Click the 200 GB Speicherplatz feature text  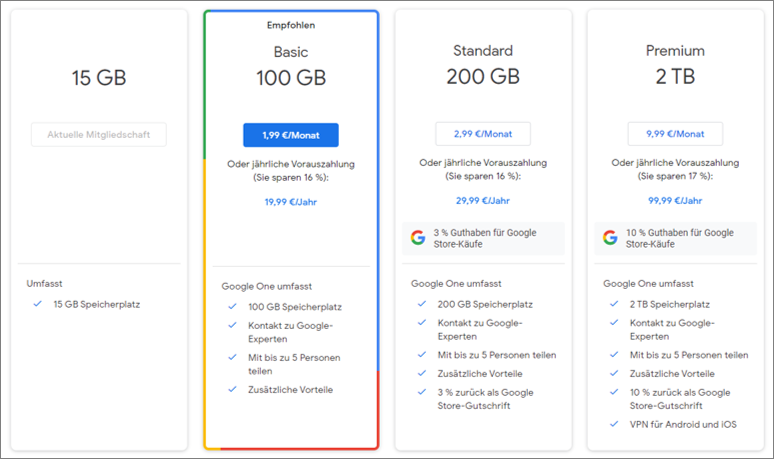click(x=485, y=305)
